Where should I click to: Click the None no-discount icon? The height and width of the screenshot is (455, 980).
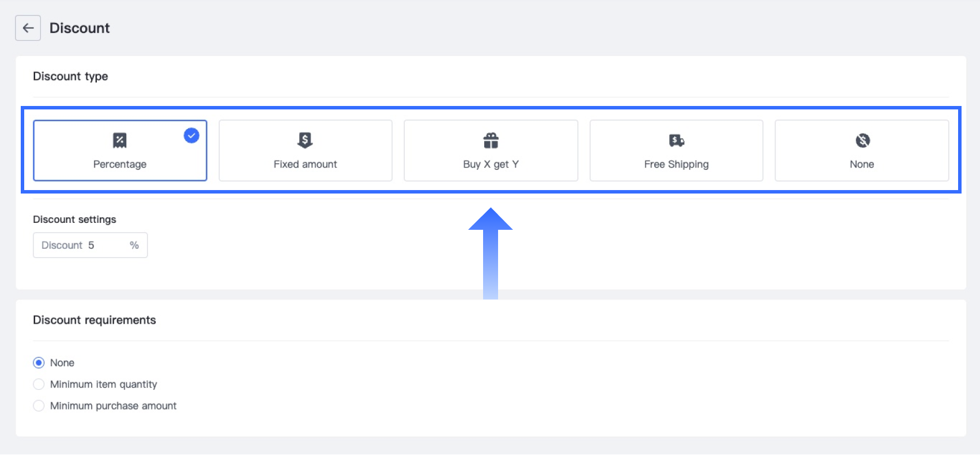862,140
